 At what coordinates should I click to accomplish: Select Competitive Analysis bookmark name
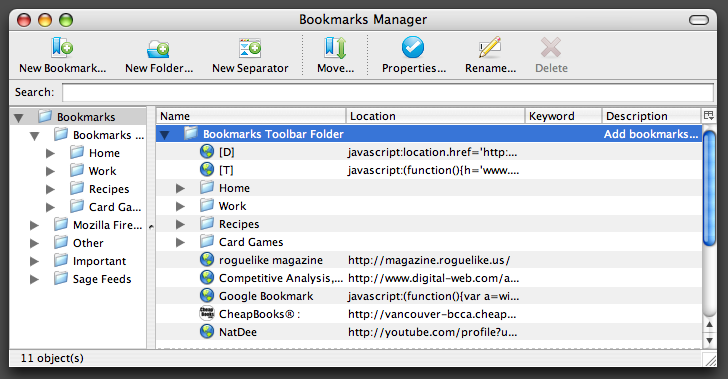click(x=281, y=278)
